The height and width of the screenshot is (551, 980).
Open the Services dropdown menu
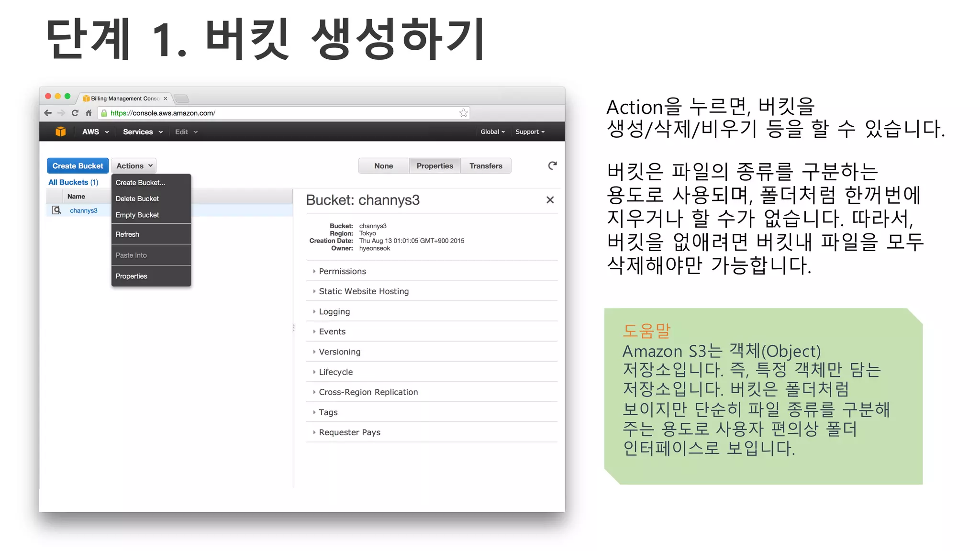click(143, 132)
